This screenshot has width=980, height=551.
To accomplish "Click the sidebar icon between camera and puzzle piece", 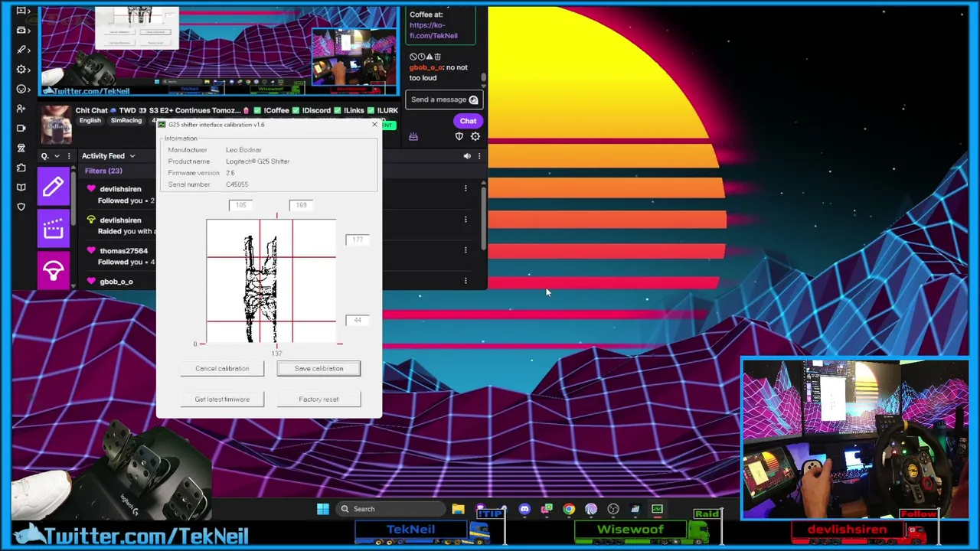I will click(21, 148).
